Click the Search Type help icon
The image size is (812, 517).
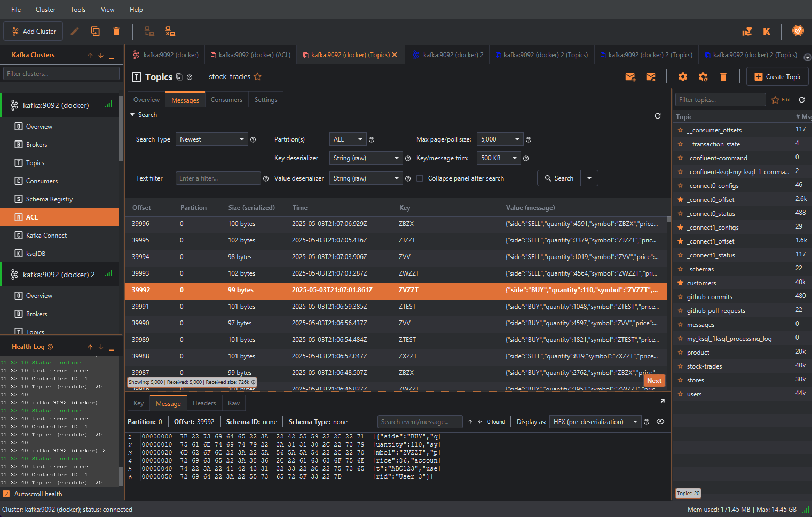point(253,140)
